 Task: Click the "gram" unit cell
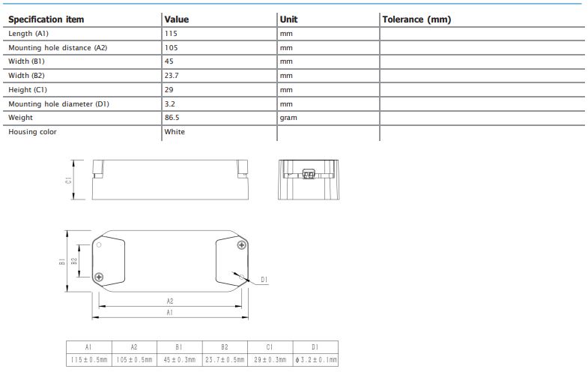pos(288,118)
